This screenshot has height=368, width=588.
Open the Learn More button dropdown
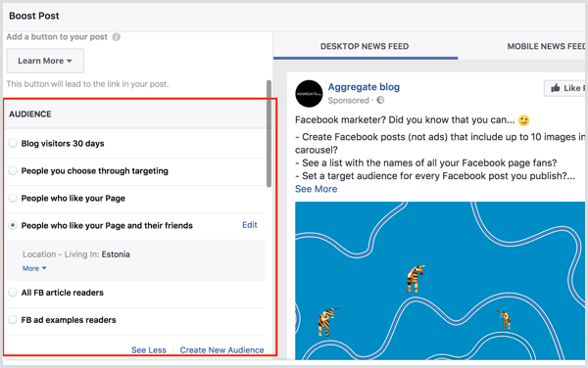[45, 61]
